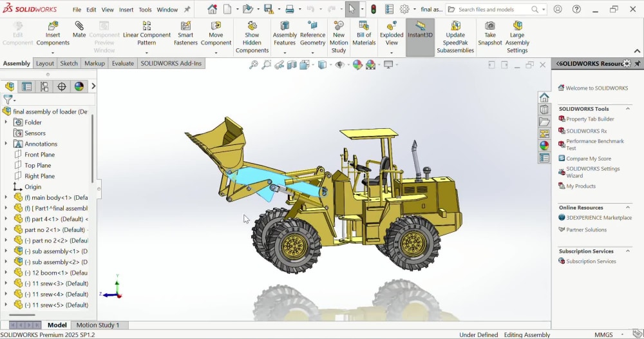Click the Exploded View tool

[392, 34]
